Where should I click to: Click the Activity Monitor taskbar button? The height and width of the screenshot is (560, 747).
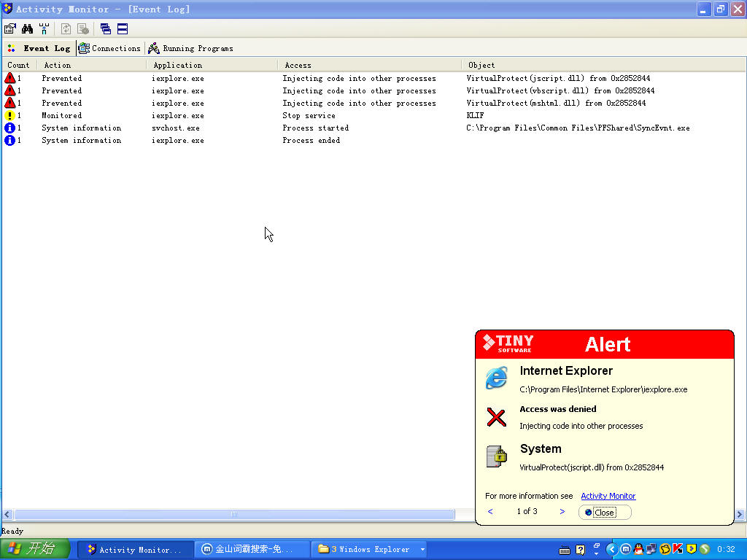click(x=135, y=550)
